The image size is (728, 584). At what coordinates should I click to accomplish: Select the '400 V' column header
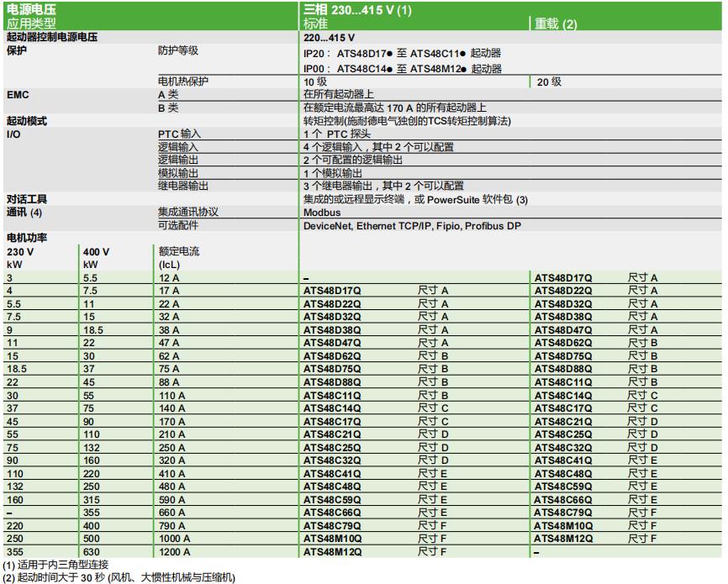[x=96, y=252]
